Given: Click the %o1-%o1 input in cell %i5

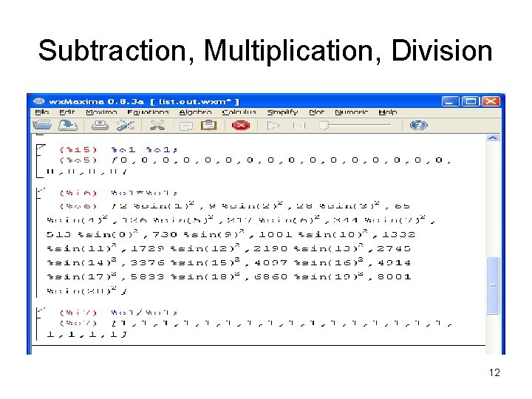Looking at the screenshot, I should click(144, 149).
